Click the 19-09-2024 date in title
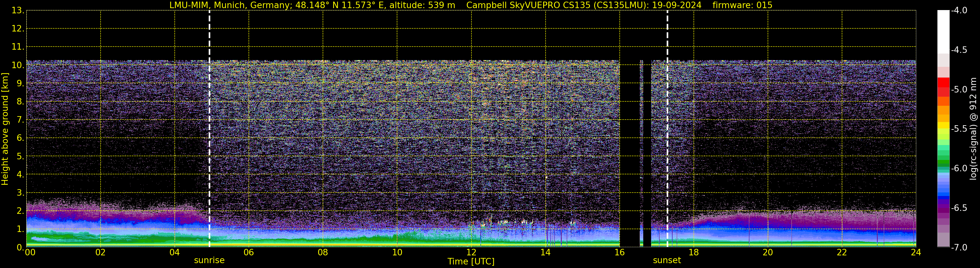 tap(678, 5)
